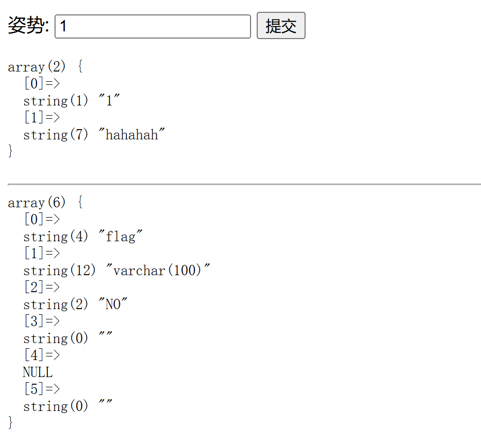This screenshot has width=481, height=448.
Task: Click the NULL value line
Action: [x=38, y=372]
